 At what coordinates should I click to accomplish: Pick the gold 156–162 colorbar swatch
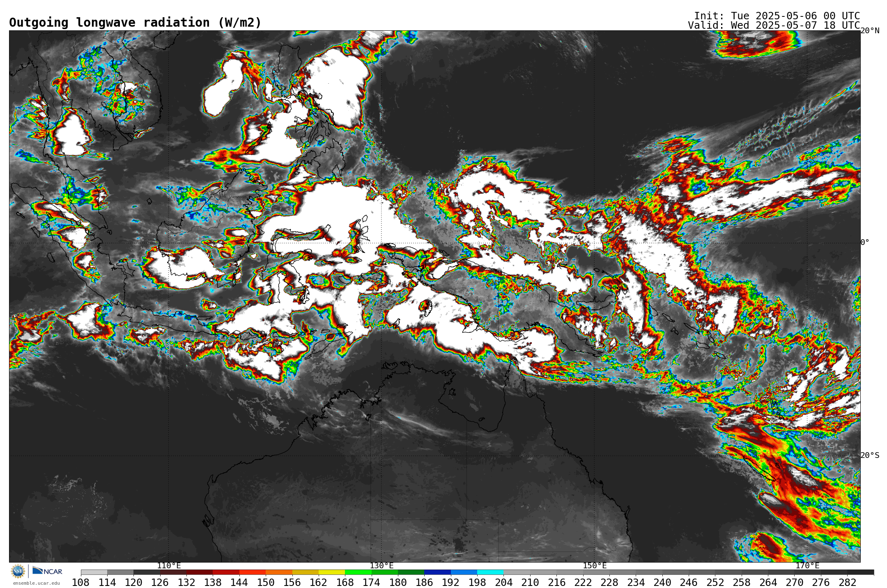coord(305,572)
